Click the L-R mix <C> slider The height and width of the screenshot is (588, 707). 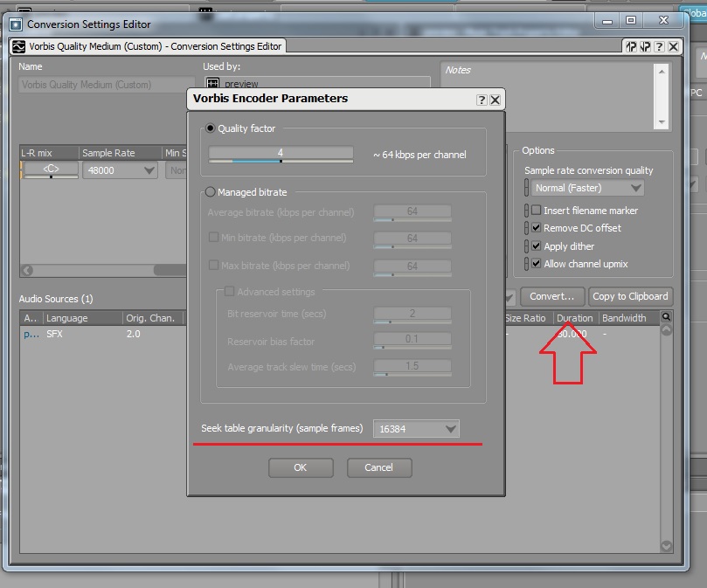click(x=51, y=170)
